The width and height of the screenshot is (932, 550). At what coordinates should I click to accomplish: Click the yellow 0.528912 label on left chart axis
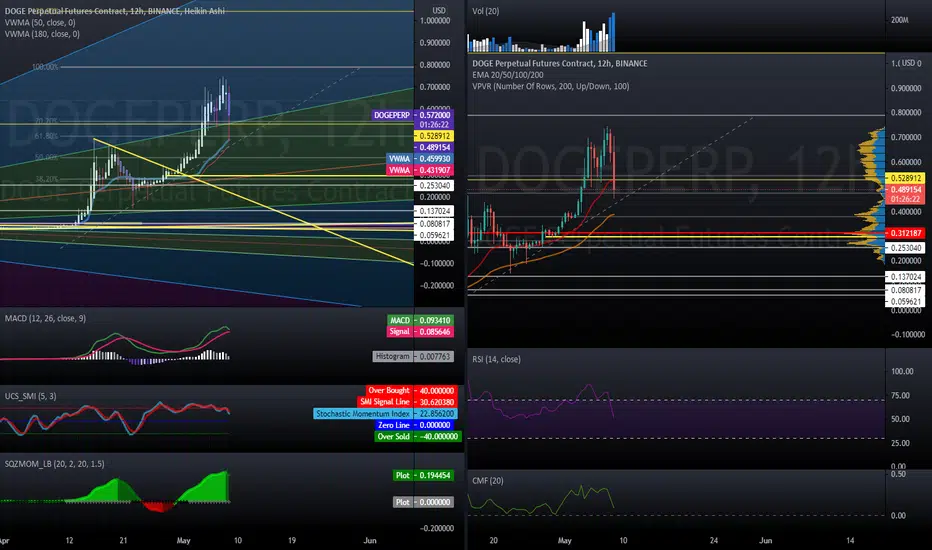pos(434,136)
